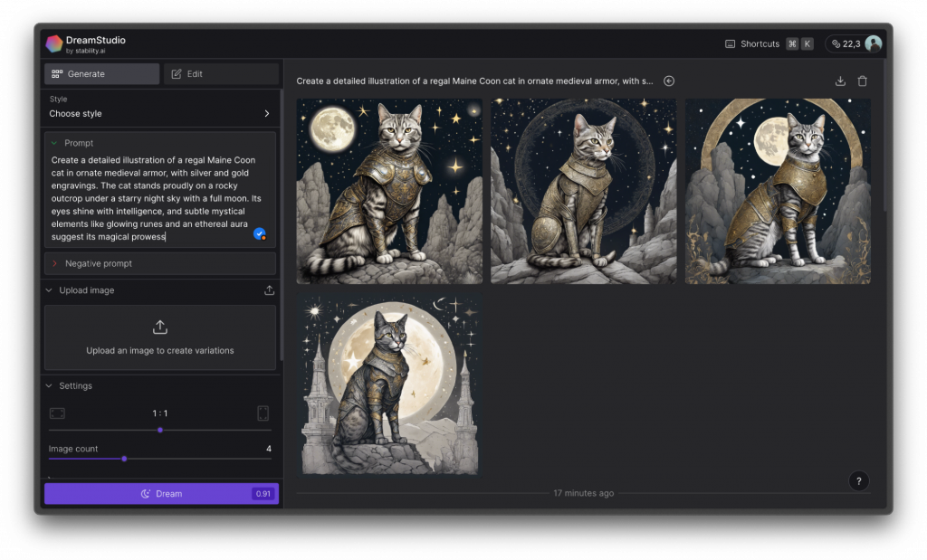Adjust the Image count slider
Screen dimensions: 927x560
coord(159,459)
